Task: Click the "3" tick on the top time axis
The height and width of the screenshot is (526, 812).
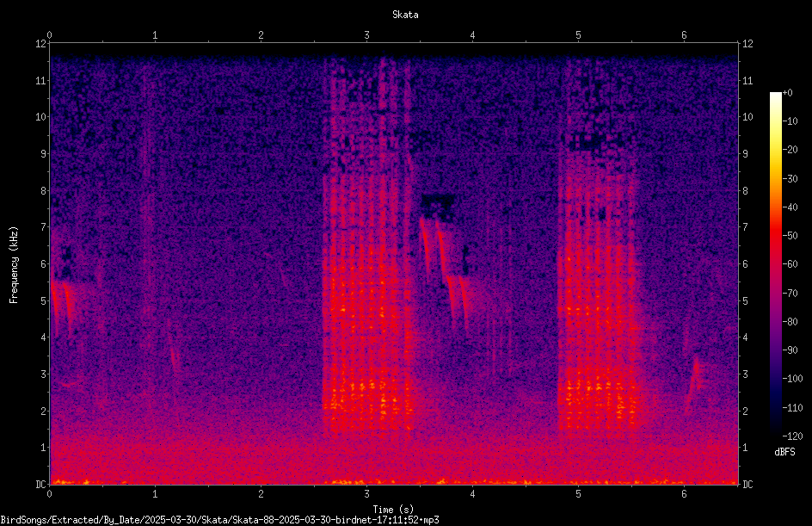Action: click(366, 35)
